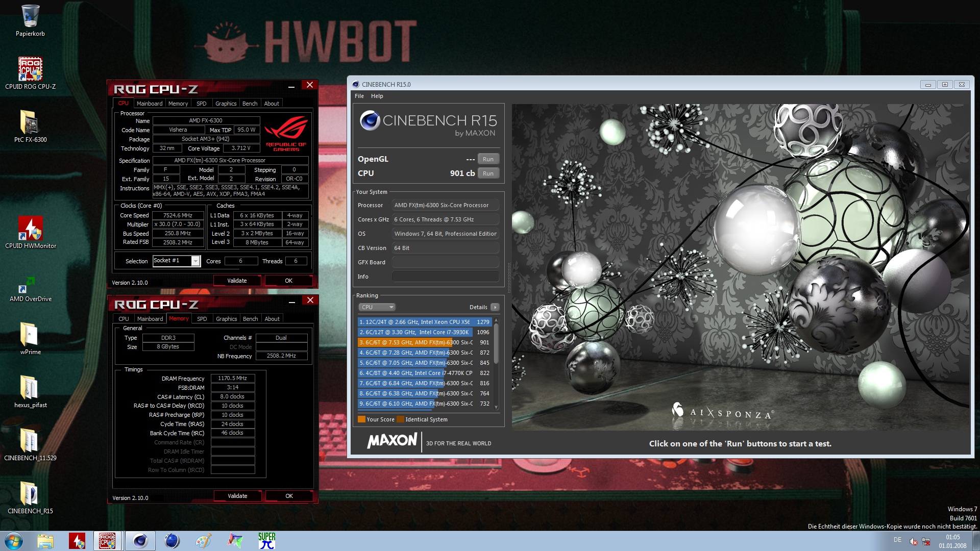Switch to CPU tab in lower CPU-Z

point(124,319)
